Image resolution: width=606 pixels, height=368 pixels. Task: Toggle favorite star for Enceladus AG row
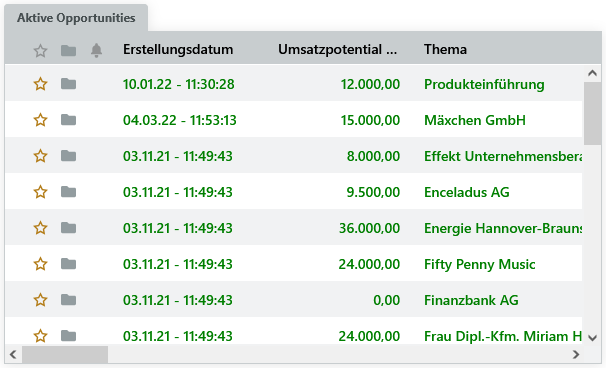(41, 192)
